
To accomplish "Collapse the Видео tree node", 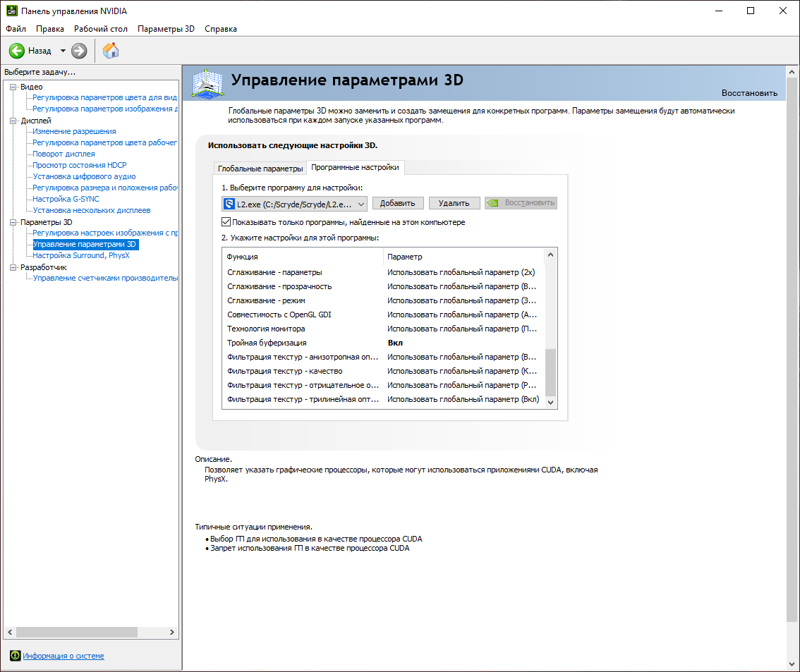I will tap(13, 87).
